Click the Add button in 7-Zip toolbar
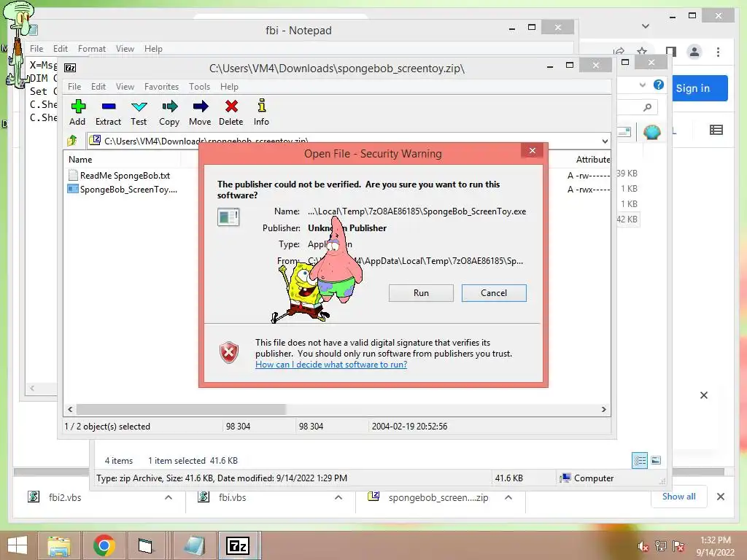Image resolution: width=747 pixels, height=560 pixels. tap(77, 112)
